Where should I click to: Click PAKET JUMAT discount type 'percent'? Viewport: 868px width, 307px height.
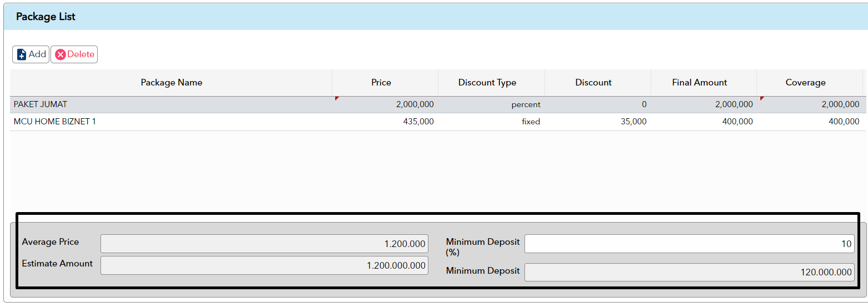tap(526, 104)
